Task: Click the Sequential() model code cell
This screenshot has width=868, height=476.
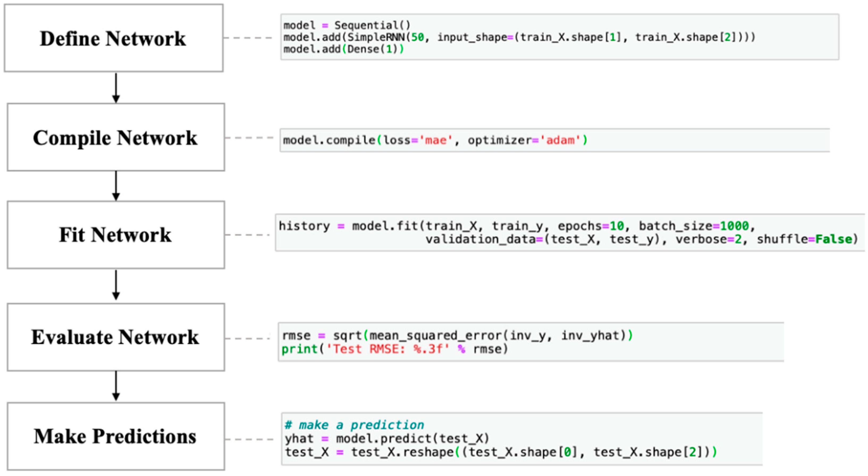Action: (x=559, y=37)
